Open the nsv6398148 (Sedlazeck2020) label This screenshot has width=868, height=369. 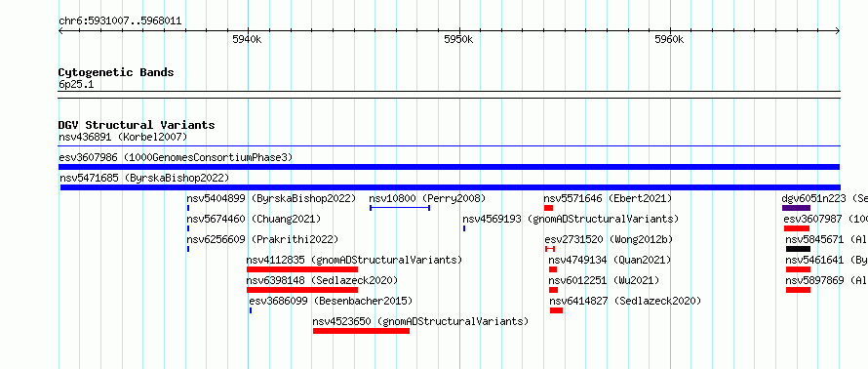(322, 280)
